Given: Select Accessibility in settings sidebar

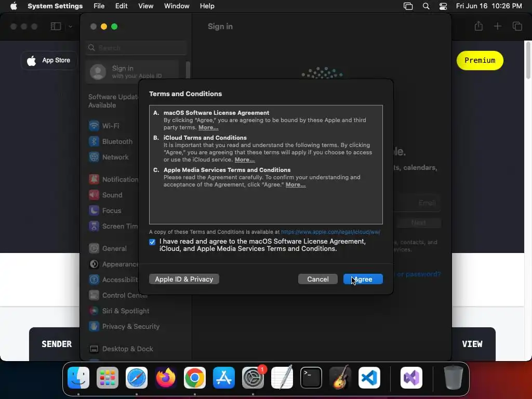Looking at the screenshot, I should click(x=113, y=280).
